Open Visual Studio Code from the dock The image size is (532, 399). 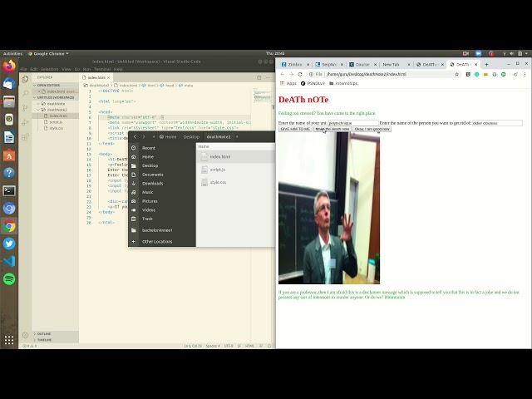click(x=9, y=261)
